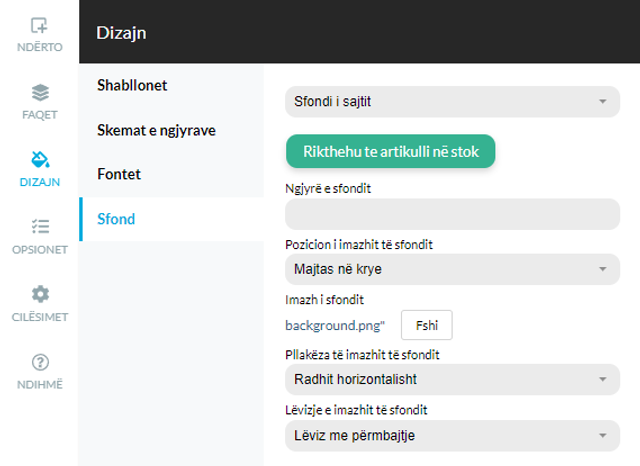Viewport: 640px width, 466px height.
Task: Click the Fshi delete button
Action: [427, 325]
